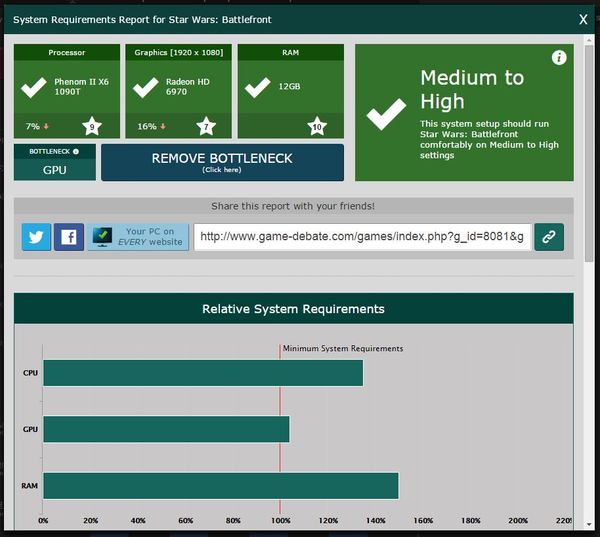This screenshot has height=537, width=600.
Task: Click the Radeon HD 6970 text
Action: tap(188, 87)
